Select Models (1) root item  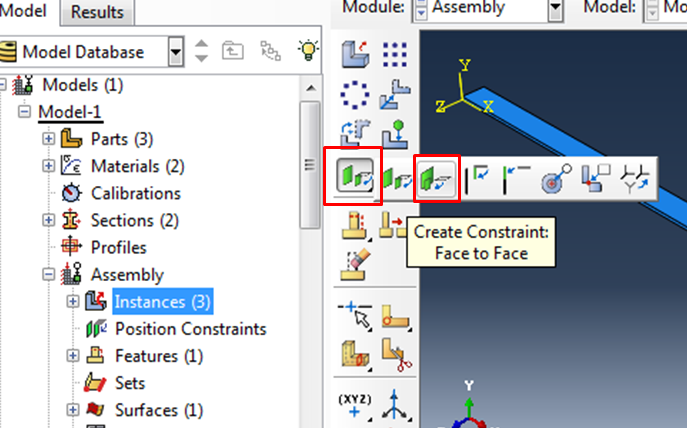(x=82, y=85)
